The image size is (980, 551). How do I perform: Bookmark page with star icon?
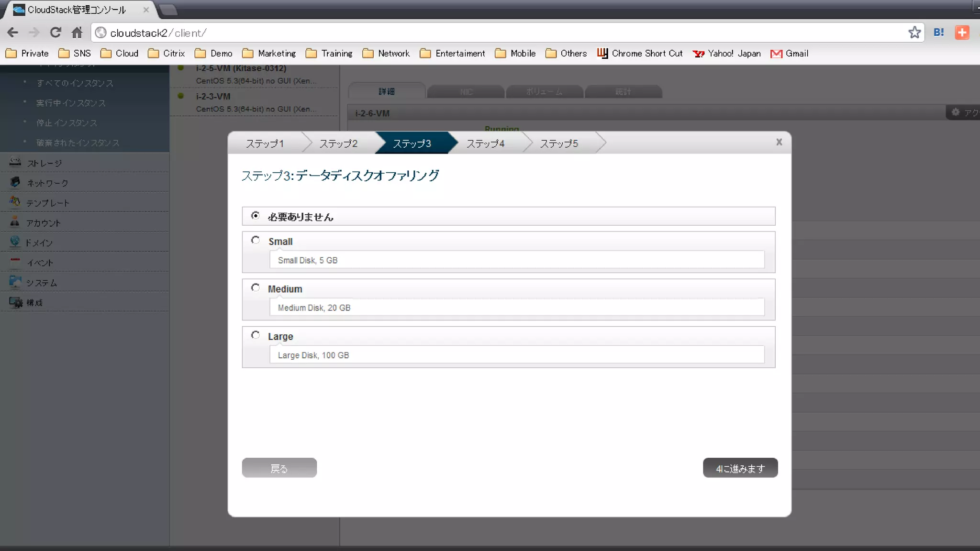coord(914,33)
